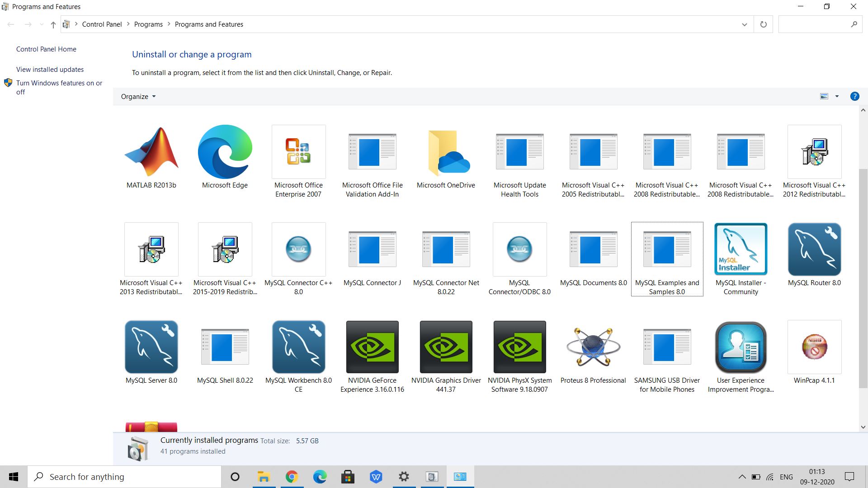Select MySQL Workbench 8.0 CE icon
Viewport: 868px width, 488px height.
[298, 347]
